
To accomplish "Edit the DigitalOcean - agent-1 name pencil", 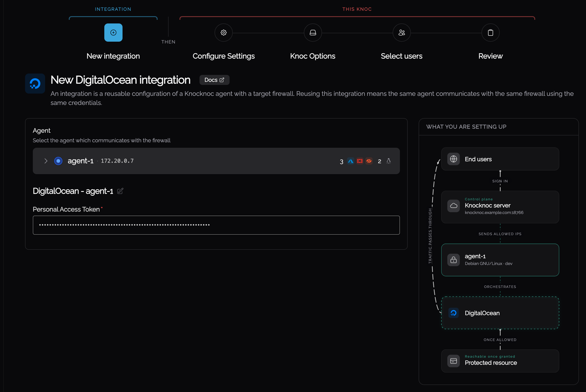I will pos(120,191).
